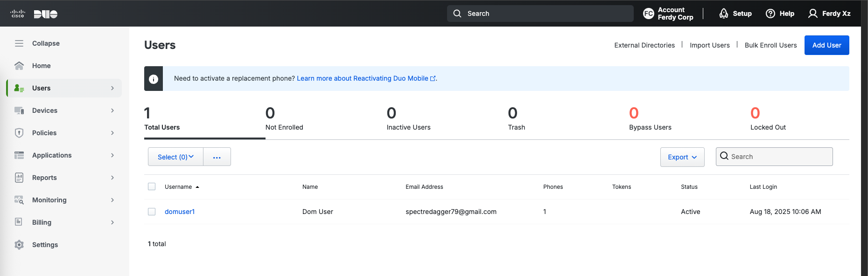Image resolution: width=868 pixels, height=276 pixels.
Task: Expand the Applications sidebar submenu arrow
Action: 112,155
